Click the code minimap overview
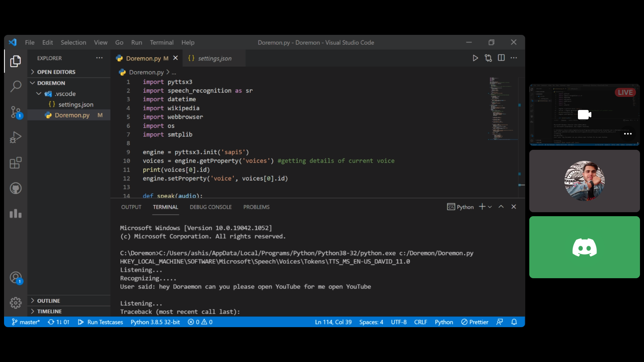The width and height of the screenshot is (644, 362). click(x=501, y=107)
